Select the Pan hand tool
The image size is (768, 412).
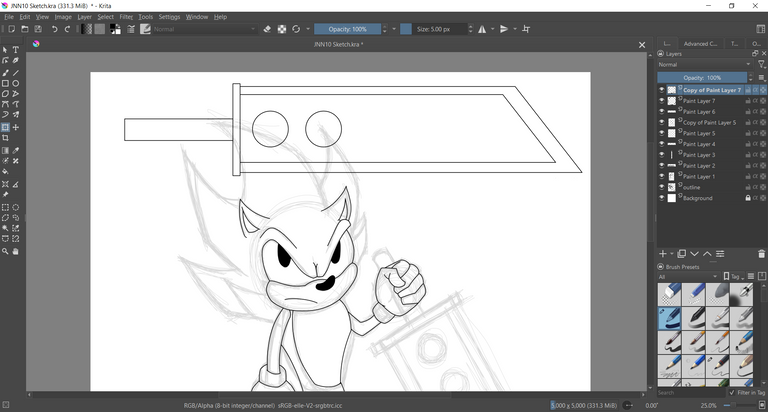pyautogui.click(x=16, y=251)
